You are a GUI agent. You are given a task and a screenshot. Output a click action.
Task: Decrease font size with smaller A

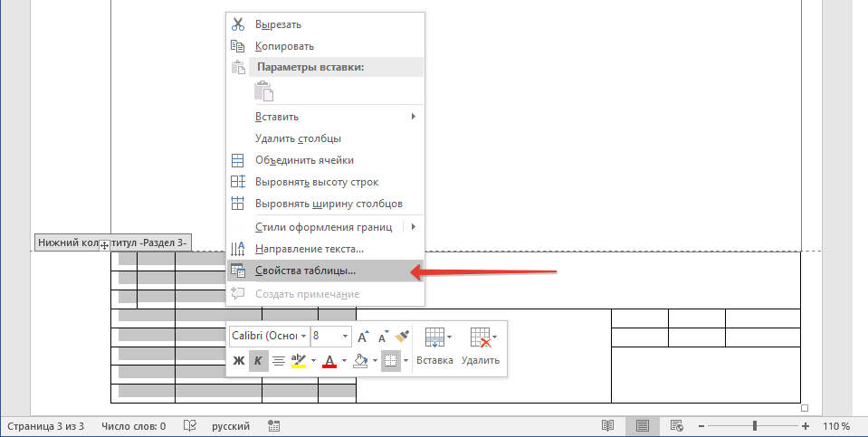384,336
